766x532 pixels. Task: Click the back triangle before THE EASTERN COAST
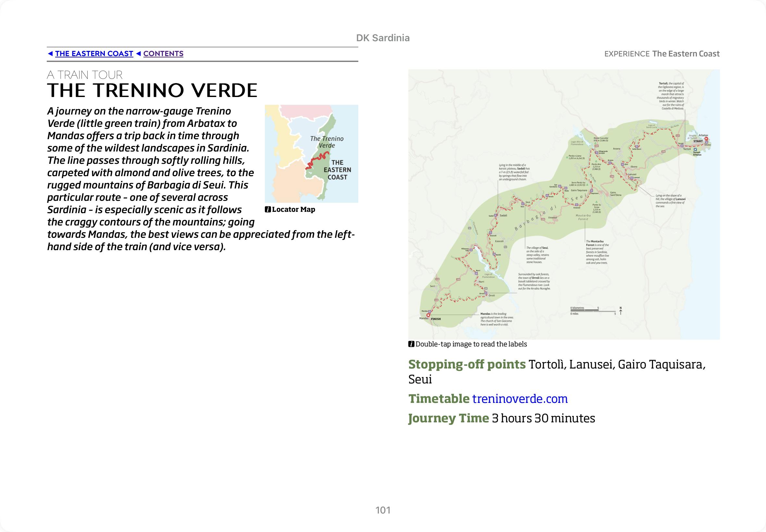(50, 54)
